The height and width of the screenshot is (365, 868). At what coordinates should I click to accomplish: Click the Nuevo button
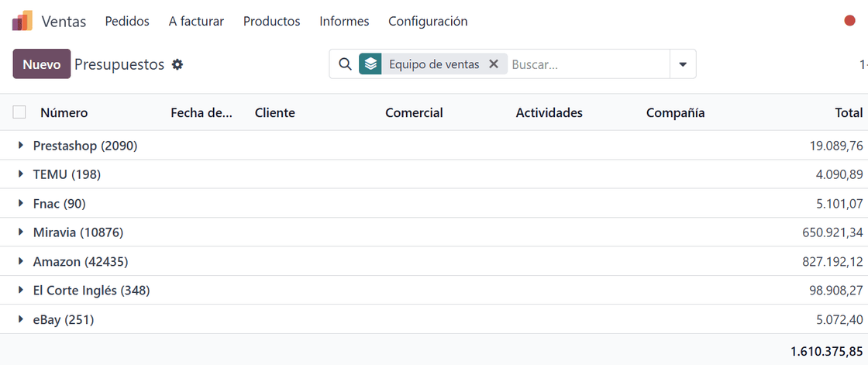click(x=42, y=64)
